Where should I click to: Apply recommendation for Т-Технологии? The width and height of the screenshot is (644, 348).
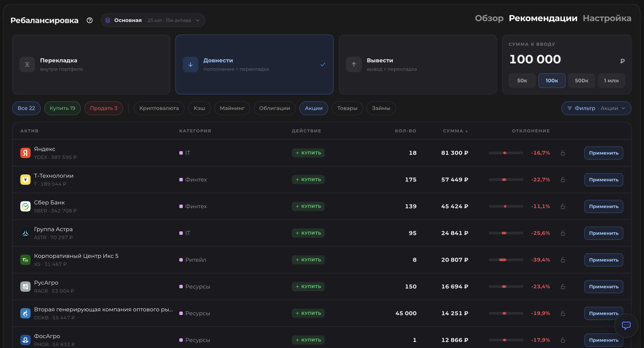(603, 180)
